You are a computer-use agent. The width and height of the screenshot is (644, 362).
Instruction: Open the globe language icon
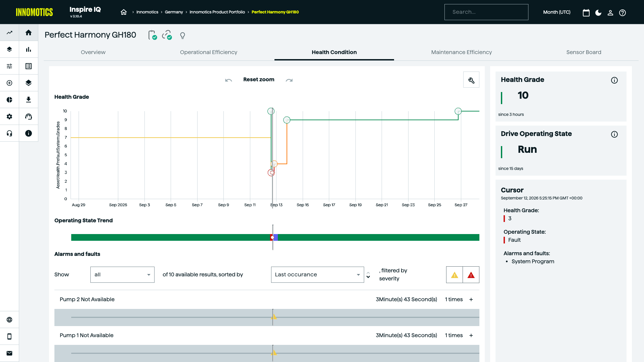coord(9,320)
